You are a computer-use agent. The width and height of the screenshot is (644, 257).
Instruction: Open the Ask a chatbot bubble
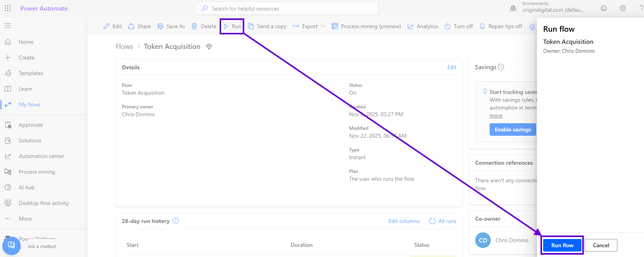[x=11, y=246]
